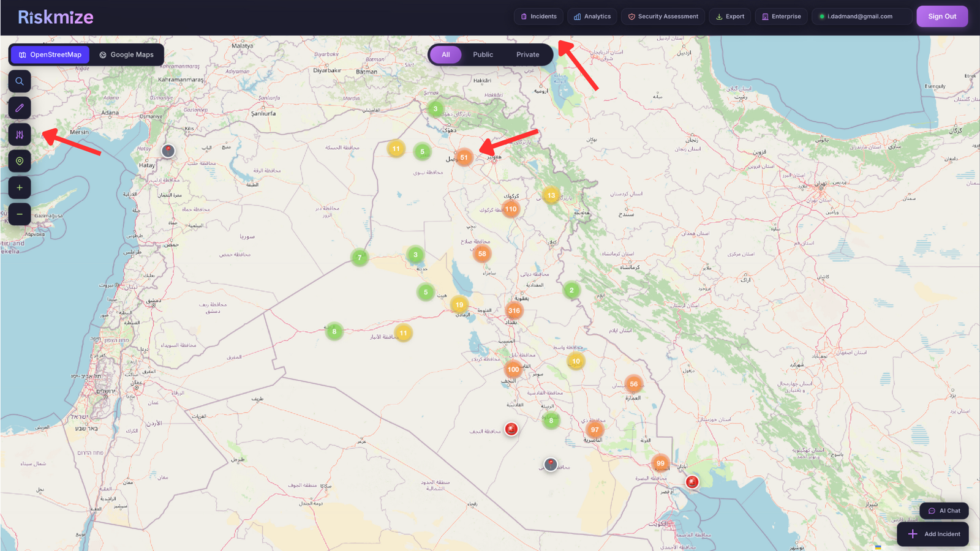The width and height of the screenshot is (980, 551).
Task: Select the All incidents filter tab
Action: point(445,54)
